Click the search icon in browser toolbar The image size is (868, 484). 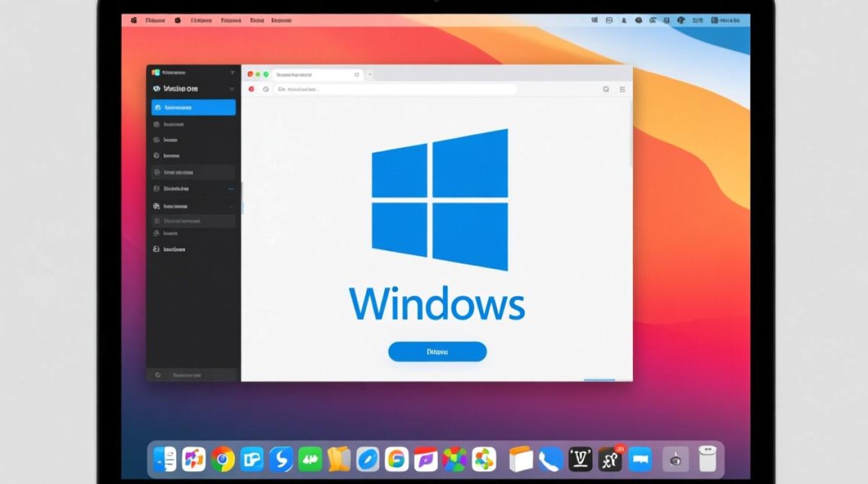606,89
